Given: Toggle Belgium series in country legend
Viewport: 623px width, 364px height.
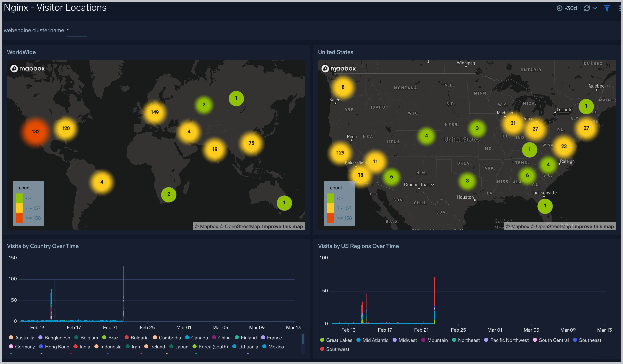Looking at the screenshot, I should coord(86,338).
